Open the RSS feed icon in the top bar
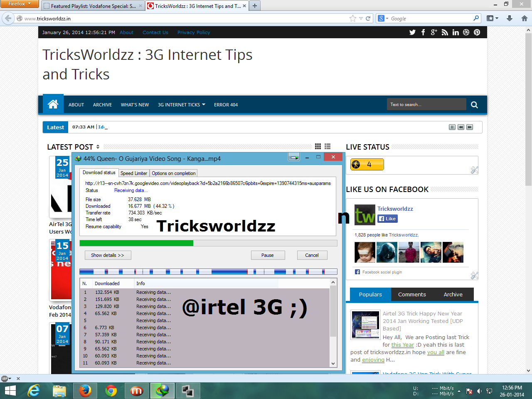This screenshot has width=532, height=399. 445,32
